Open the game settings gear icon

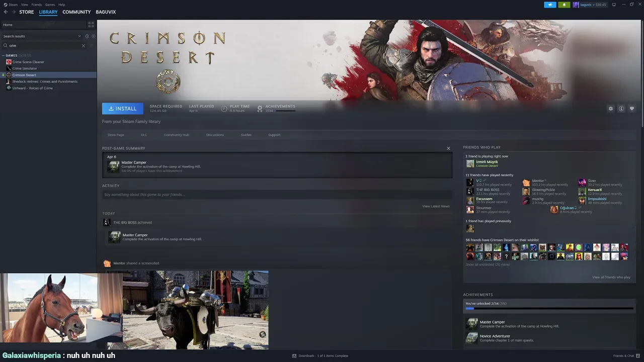(611, 109)
